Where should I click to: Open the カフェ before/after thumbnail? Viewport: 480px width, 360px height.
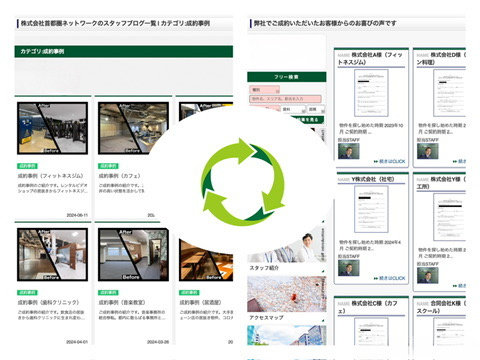133,128
